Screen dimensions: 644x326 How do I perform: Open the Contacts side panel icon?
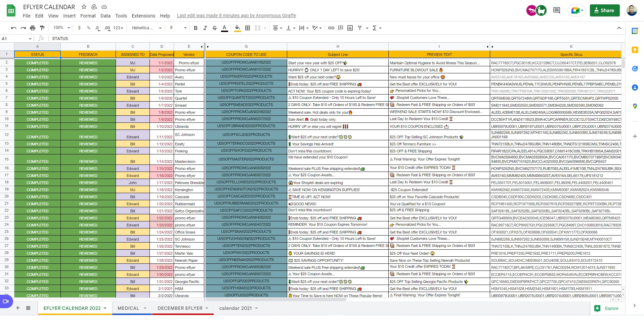tap(635, 87)
